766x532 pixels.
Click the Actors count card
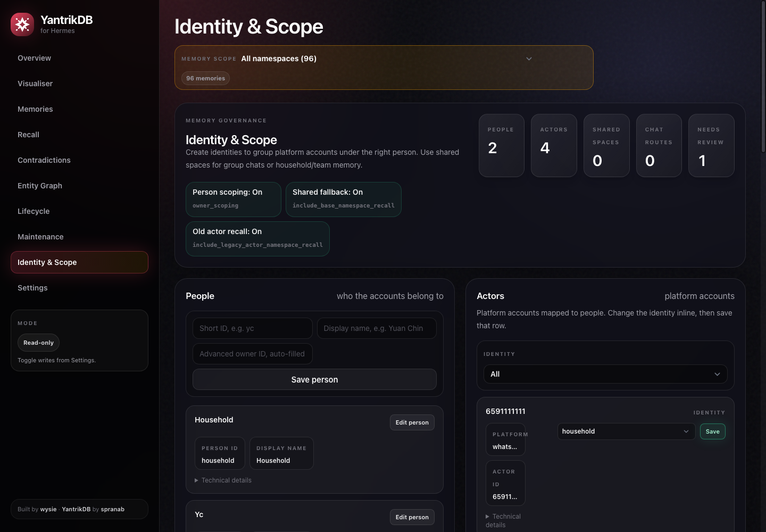click(554, 145)
